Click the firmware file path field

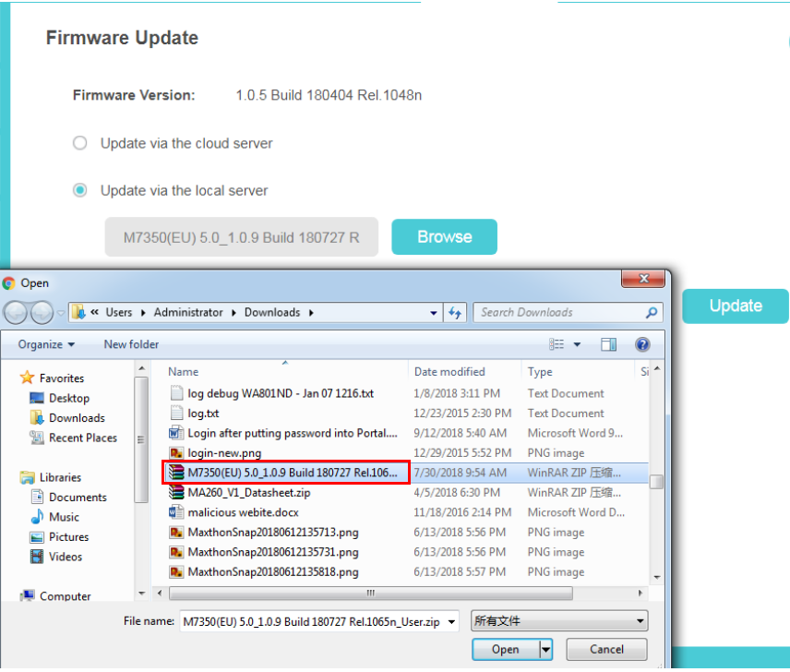pos(241,236)
